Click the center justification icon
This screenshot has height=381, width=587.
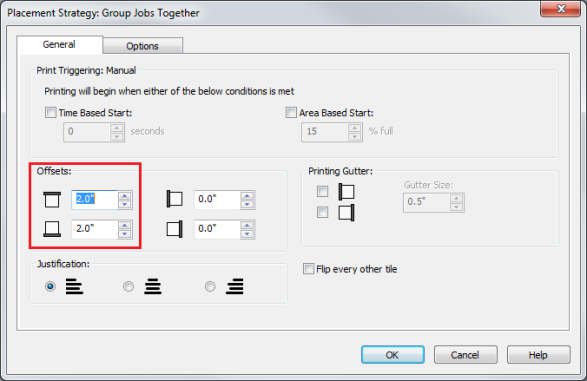tap(153, 286)
